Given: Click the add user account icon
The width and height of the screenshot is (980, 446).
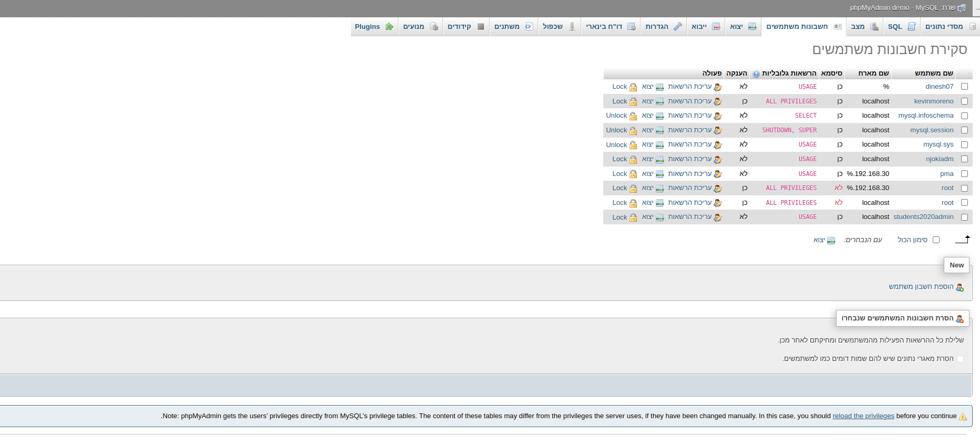Looking at the screenshot, I should [x=960, y=287].
